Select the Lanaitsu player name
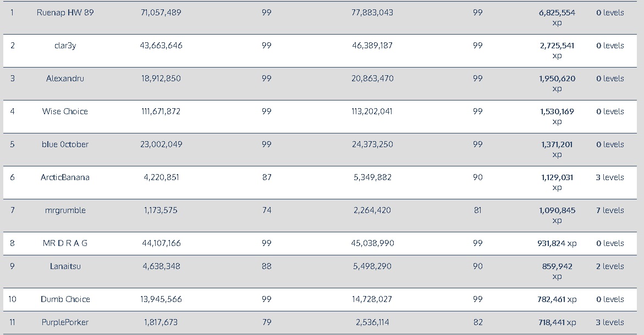 (x=65, y=266)
